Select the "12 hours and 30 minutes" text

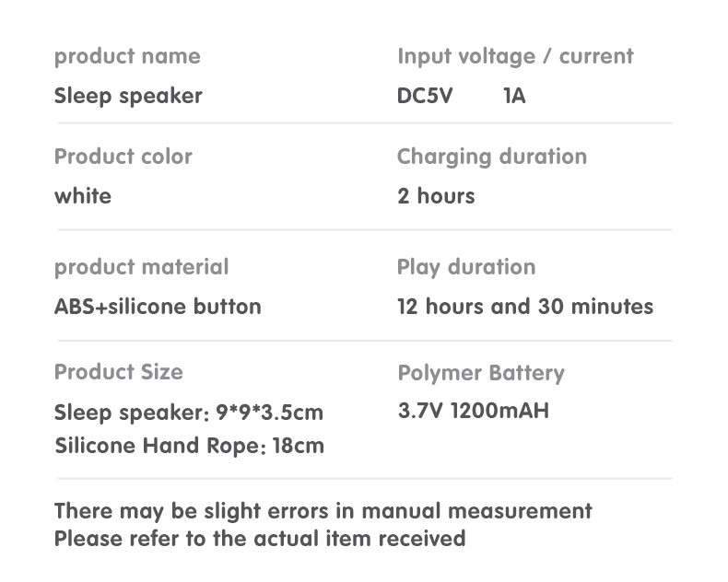point(525,307)
